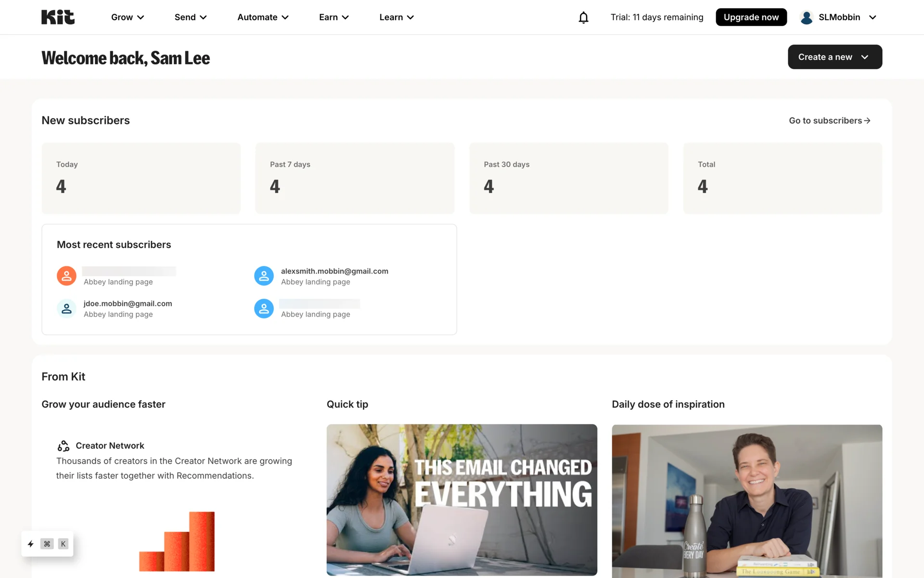Open the Daily dose of inspiration image
924x578 pixels.
(x=747, y=501)
